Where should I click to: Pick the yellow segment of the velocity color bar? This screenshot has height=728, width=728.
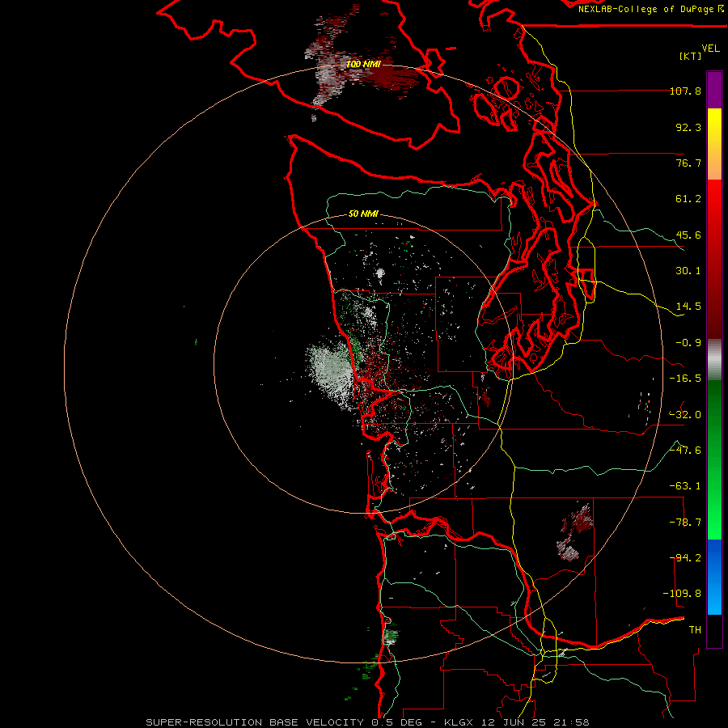(x=714, y=144)
